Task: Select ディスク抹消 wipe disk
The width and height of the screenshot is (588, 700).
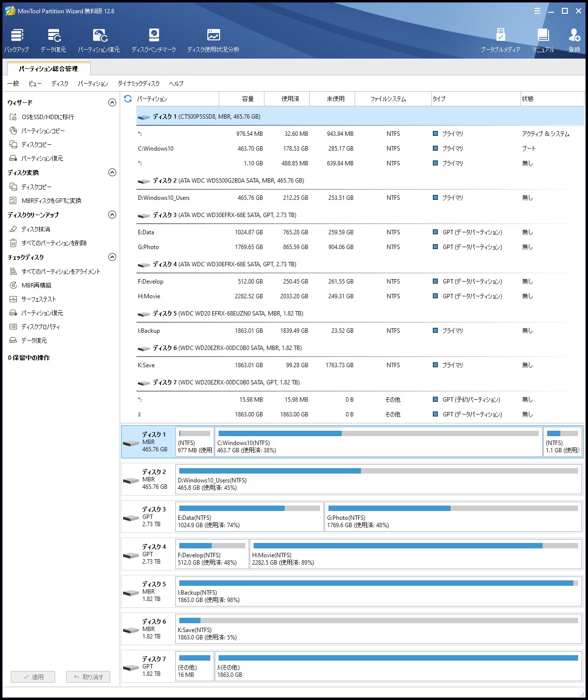Action: tap(30, 229)
